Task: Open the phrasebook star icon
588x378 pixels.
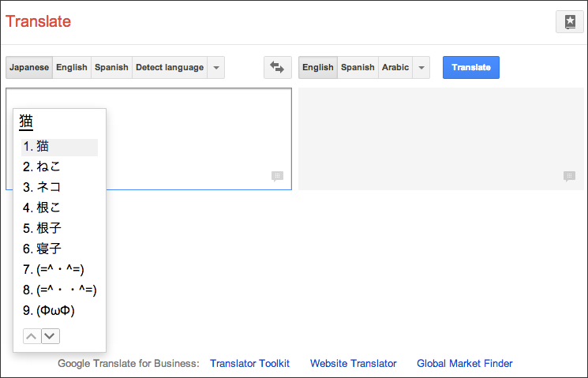Action: click(570, 22)
